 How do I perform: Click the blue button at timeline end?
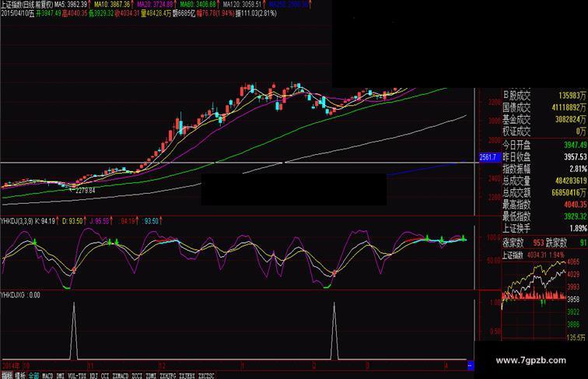pos(471,365)
